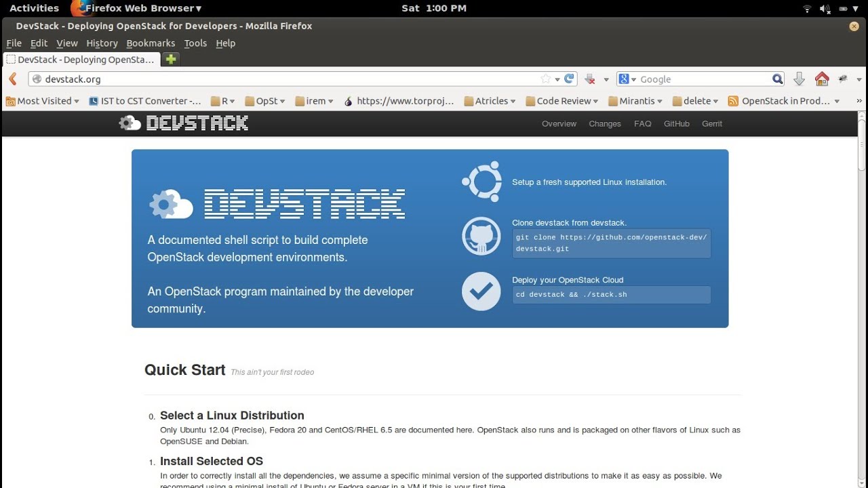Image resolution: width=868 pixels, height=488 pixels.
Task: Open the View menu
Action: [66, 43]
